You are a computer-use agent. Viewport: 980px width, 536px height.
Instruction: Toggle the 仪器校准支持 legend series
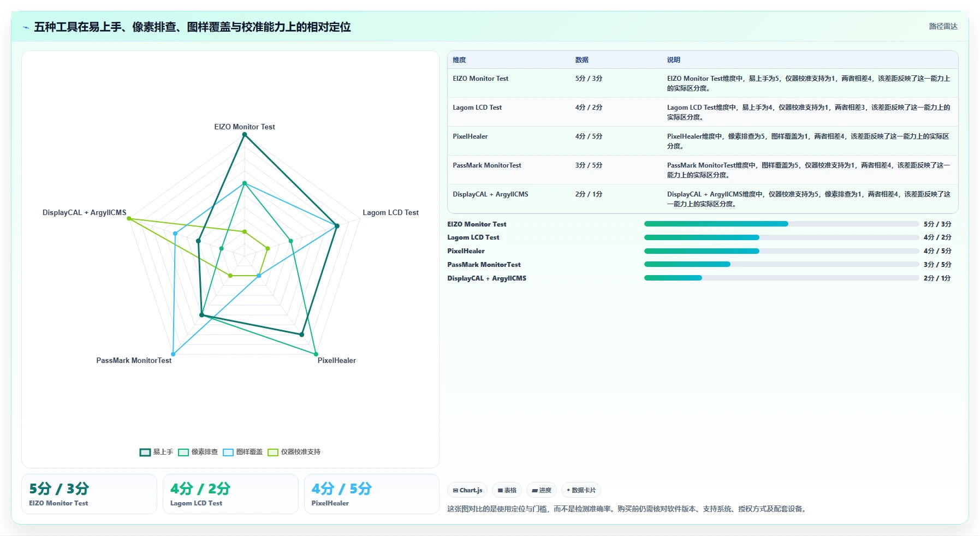[x=294, y=452]
